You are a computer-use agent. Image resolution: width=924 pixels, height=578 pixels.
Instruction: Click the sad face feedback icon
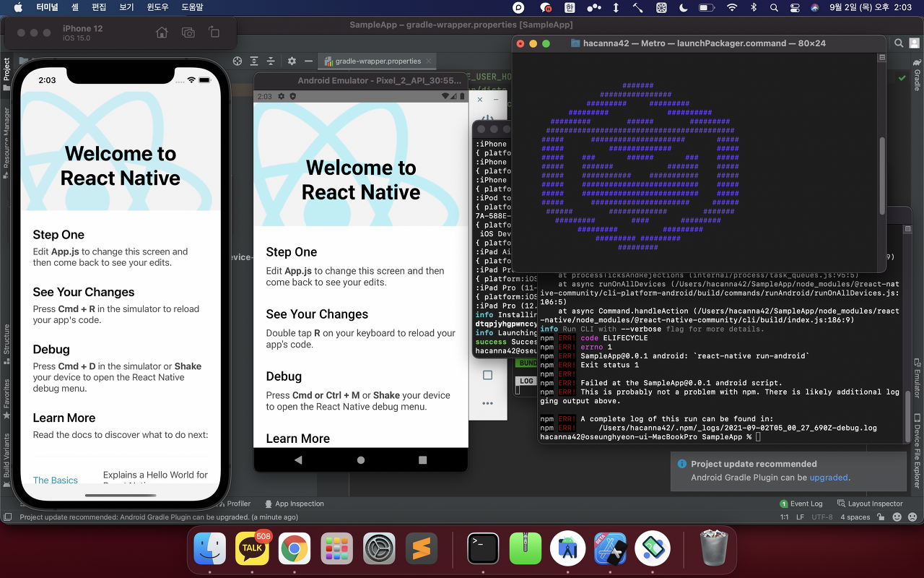tap(913, 517)
